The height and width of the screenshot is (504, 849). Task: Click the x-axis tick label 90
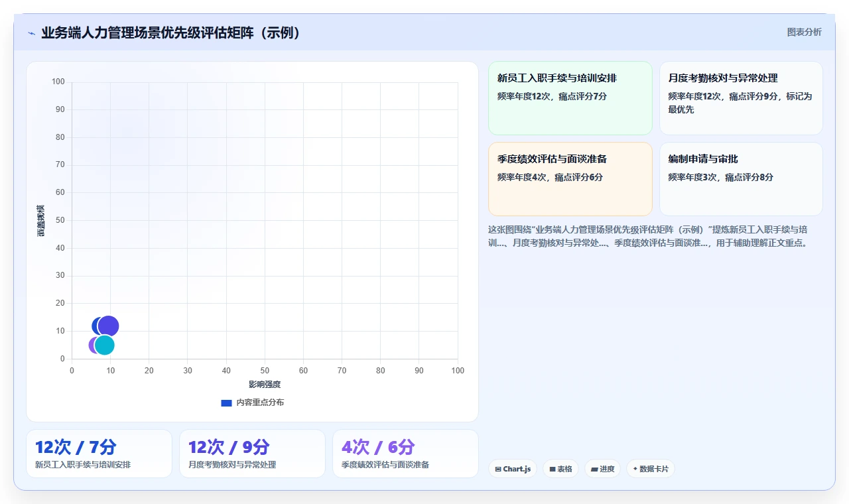419,370
